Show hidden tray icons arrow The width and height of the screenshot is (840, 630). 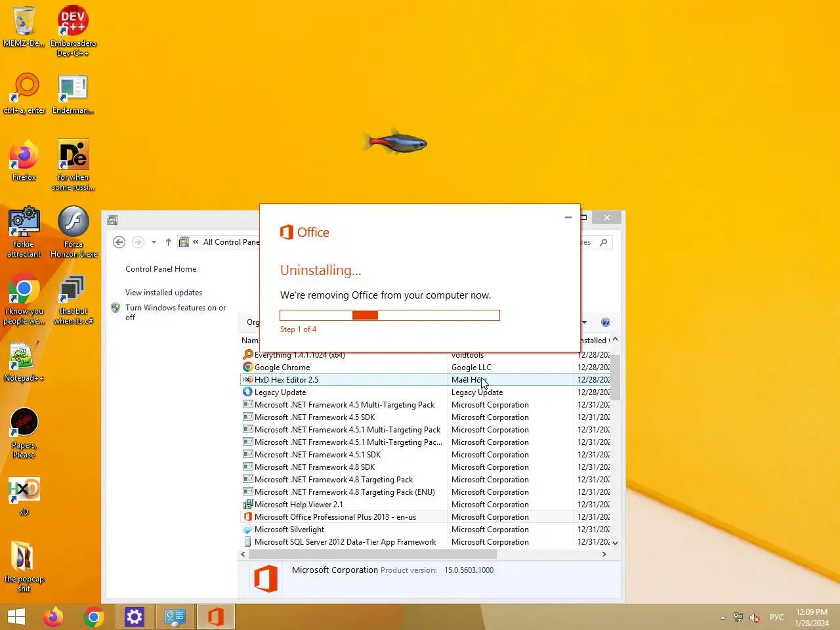[x=723, y=618]
